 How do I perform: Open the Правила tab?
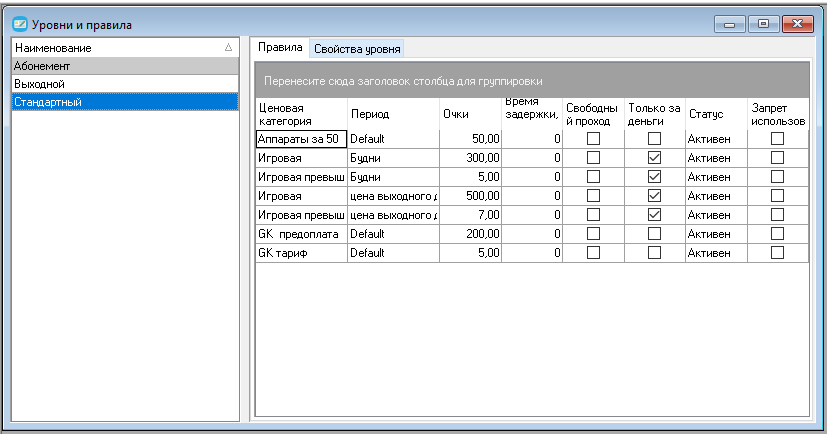click(x=280, y=47)
